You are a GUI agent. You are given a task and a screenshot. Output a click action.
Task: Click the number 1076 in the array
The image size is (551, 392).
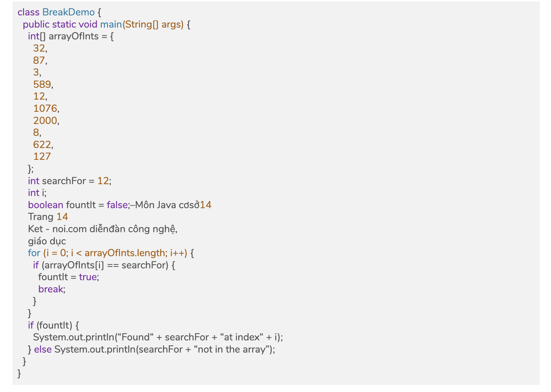pyautogui.click(x=45, y=108)
